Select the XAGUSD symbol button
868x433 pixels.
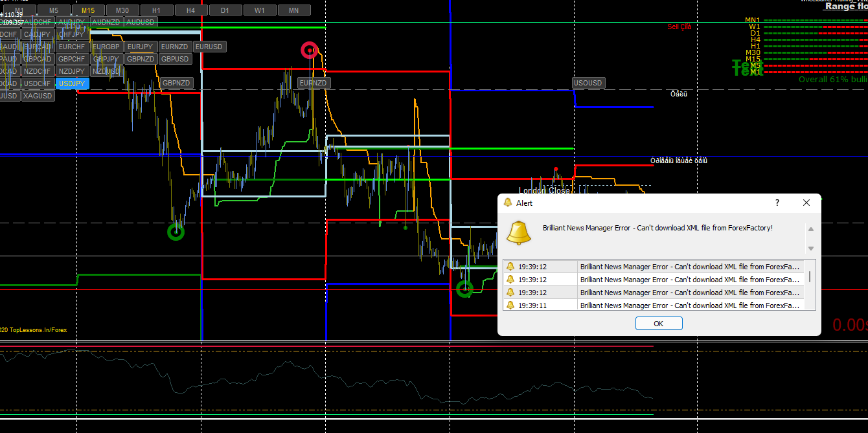pyautogui.click(x=38, y=96)
